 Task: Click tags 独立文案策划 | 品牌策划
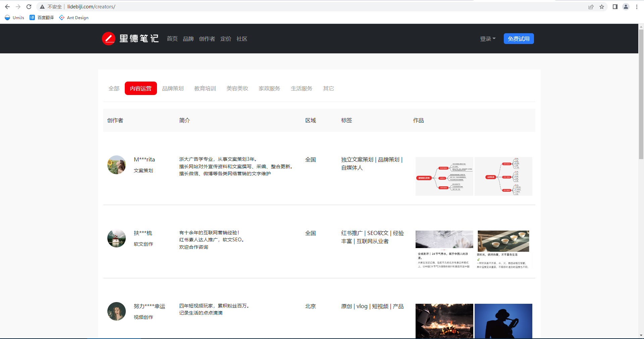click(x=370, y=159)
